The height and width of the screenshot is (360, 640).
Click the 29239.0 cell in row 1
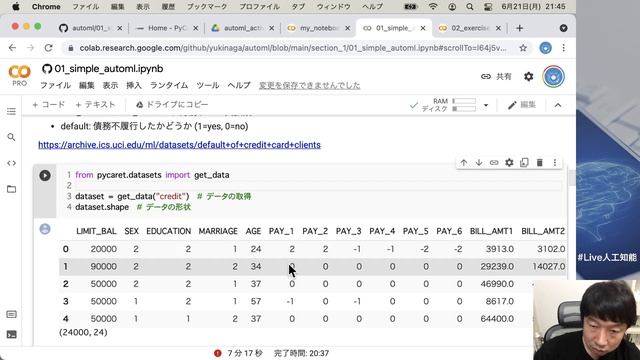(x=497, y=267)
